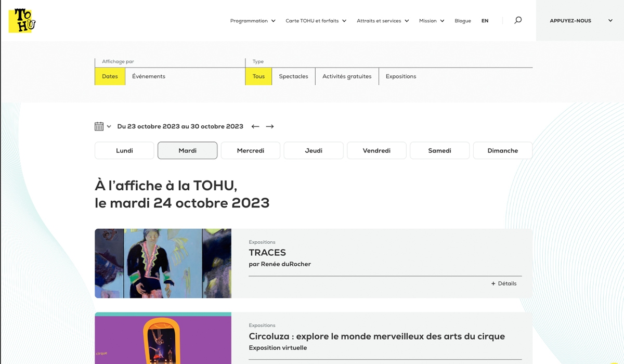Select Événements display mode
624x364 pixels.
pos(149,76)
